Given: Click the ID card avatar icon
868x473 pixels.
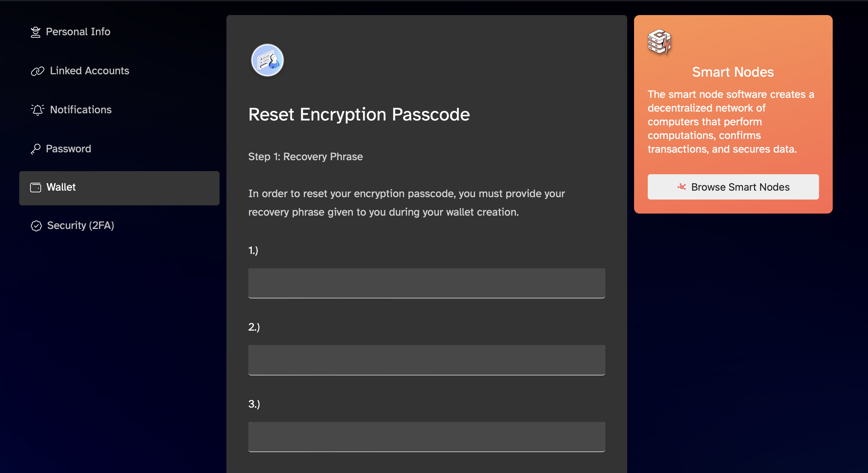Looking at the screenshot, I should 268,60.
